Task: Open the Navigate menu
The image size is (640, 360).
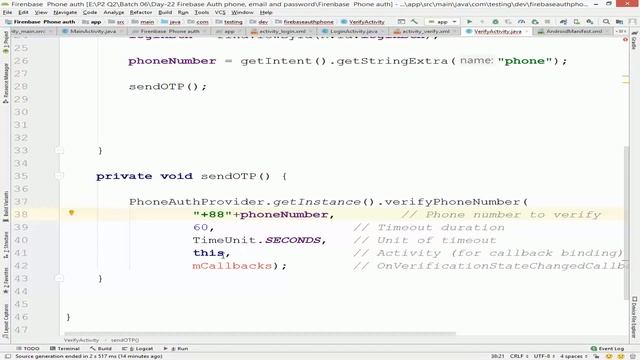Action: [x=65, y=12]
